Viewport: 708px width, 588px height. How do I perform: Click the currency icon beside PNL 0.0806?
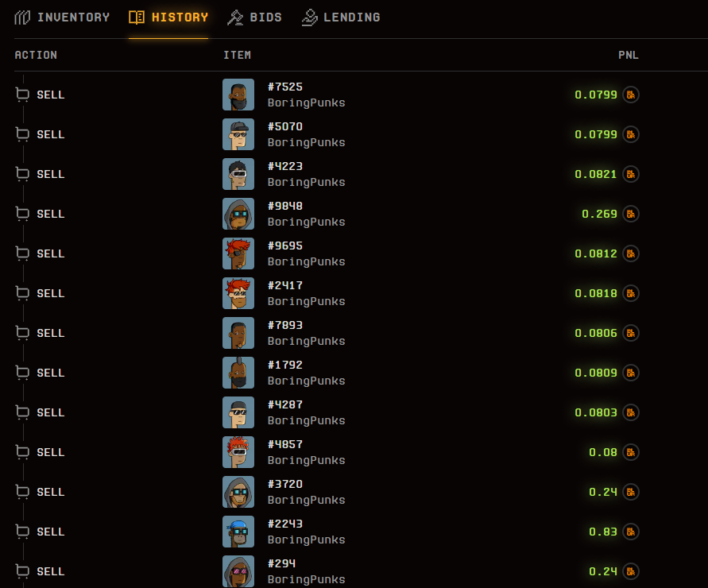click(x=631, y=333)
